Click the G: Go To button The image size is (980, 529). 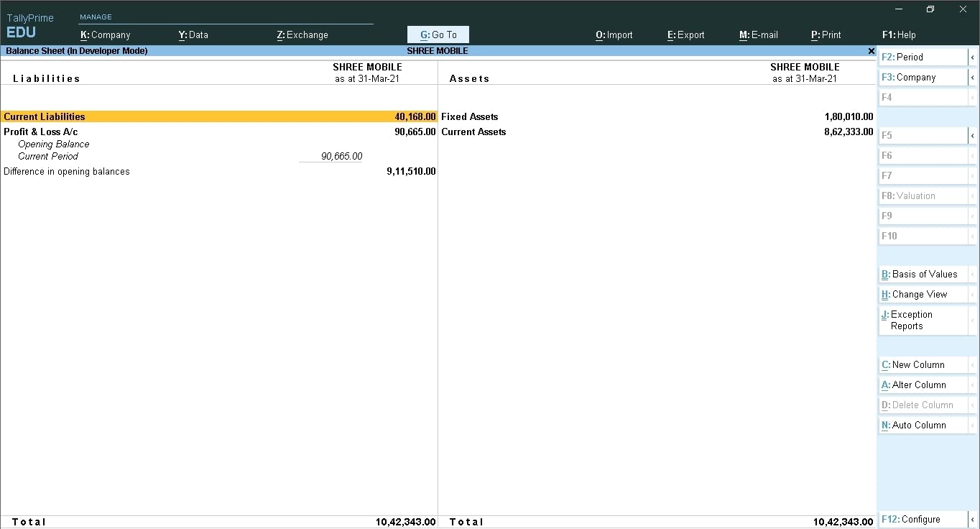click(438, 34)
